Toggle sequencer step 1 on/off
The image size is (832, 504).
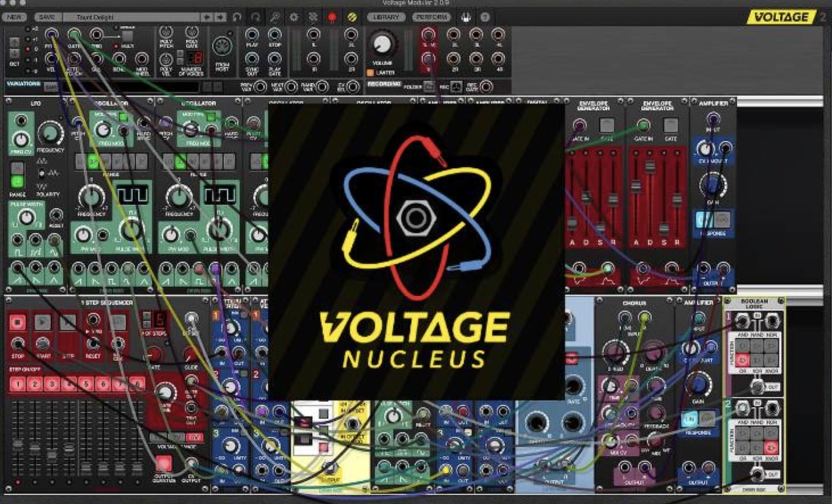coord(18,384)
